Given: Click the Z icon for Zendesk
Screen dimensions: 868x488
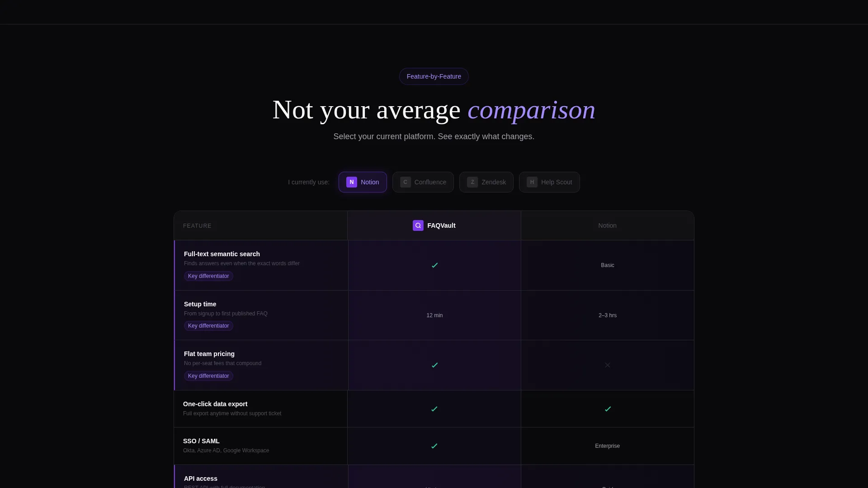Looking at the screenshot, I should [472, 182].
